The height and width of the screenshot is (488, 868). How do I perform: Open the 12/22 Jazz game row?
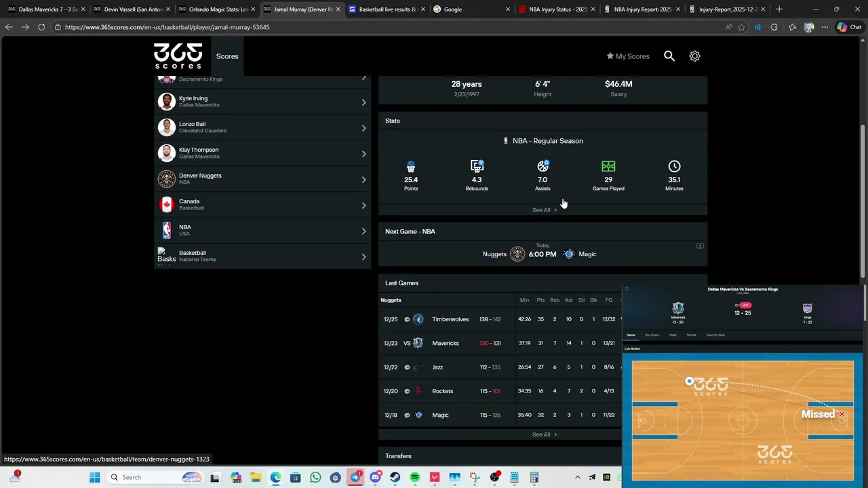(500, 367)
